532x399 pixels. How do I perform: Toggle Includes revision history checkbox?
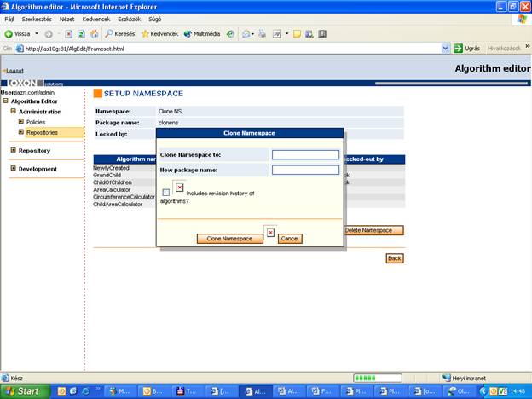pos(166,193)
